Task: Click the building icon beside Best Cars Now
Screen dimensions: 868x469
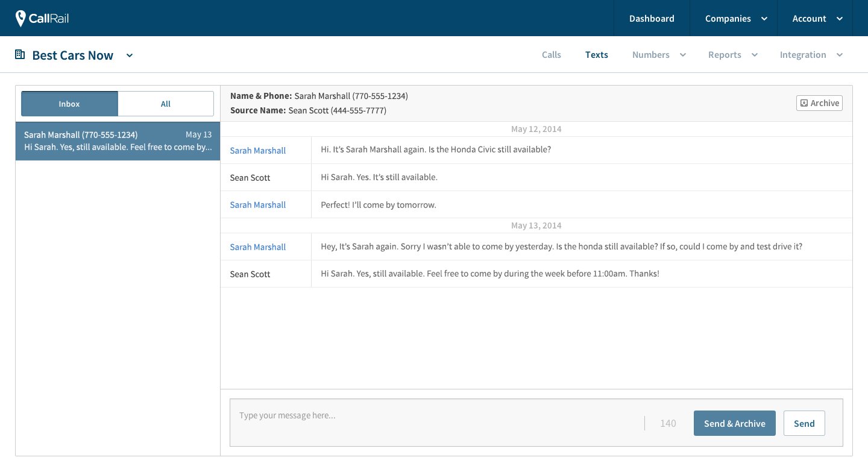Action: point(20,55)
